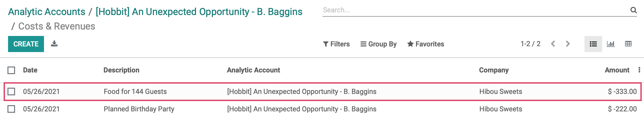Toggle the select-all header checkbox
The width and height of the screenshot is (644, 117).
11,70
